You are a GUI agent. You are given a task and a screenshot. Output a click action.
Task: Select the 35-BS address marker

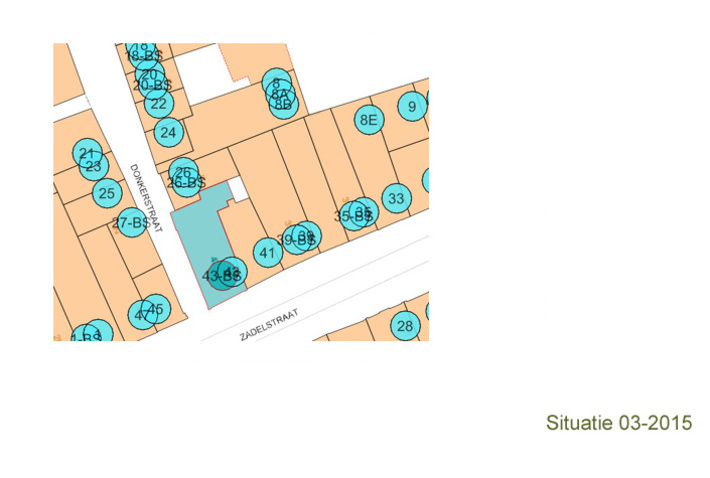point(352,215)
